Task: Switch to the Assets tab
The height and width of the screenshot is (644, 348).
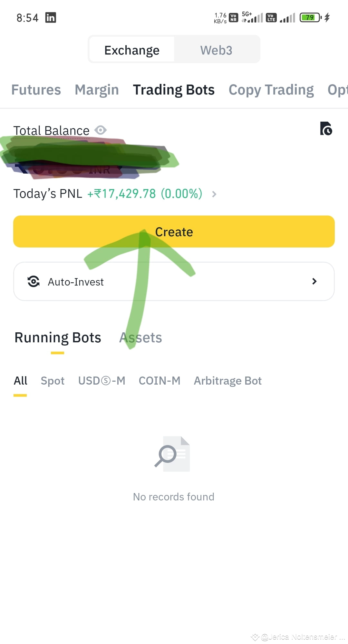Action: tap(141, 337)
